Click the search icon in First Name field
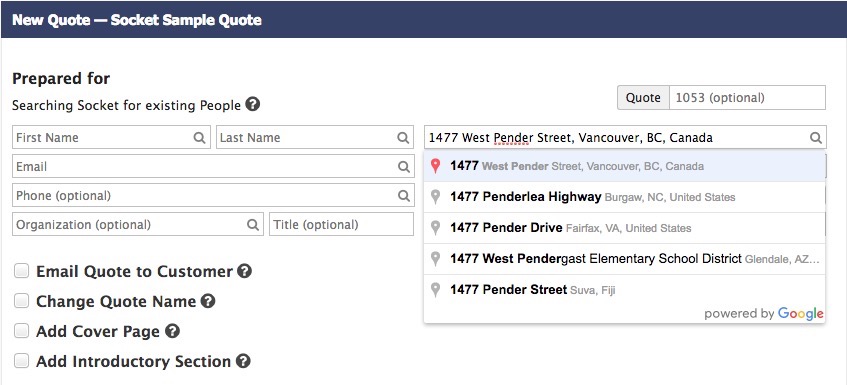Image resolution: width=847 pixels, height=385 pixels. pos(199,138)
